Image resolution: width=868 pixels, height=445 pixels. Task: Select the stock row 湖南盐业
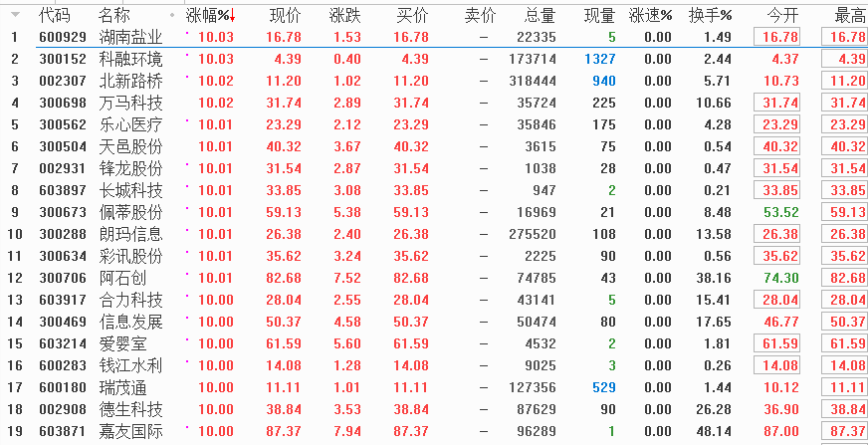(434, 37)
